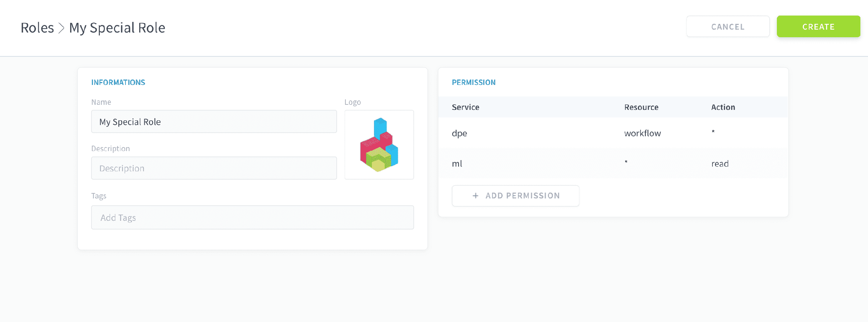868x322 pixels.
Task: Click the workflow resource cell
Action: pos(642,133)
